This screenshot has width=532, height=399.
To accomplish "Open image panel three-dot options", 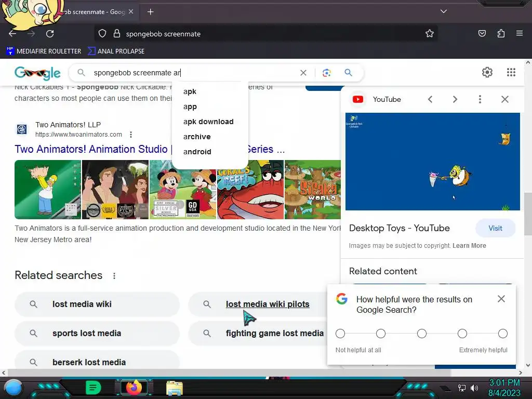I will tap(480, 99).
